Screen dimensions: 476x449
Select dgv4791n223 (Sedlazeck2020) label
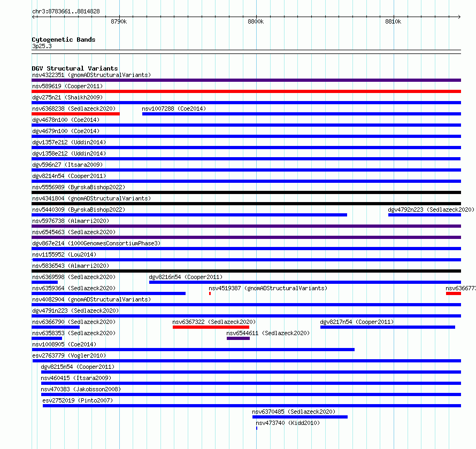coord(75,311)
